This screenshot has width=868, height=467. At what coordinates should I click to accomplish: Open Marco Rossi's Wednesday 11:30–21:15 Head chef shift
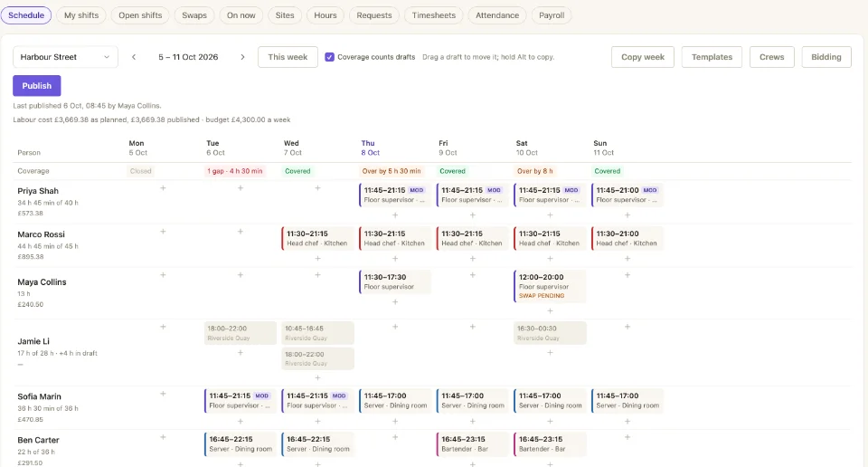[317, 238]
